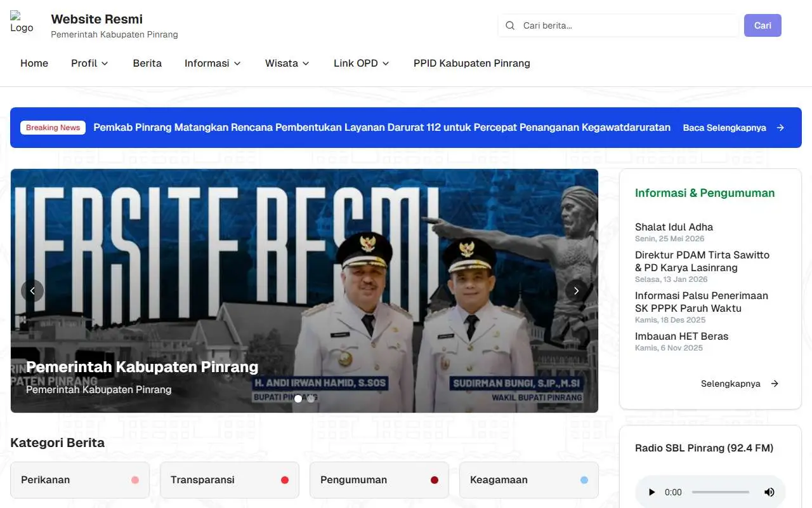This screenshot has width=812, height=508.
Task: Click arrow next to Selengkapnya
Action: click(x=775, y=384)
